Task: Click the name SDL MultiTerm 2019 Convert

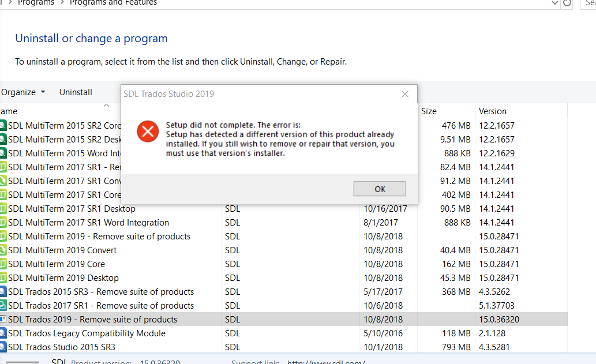Action: click(x=62, y=250)
